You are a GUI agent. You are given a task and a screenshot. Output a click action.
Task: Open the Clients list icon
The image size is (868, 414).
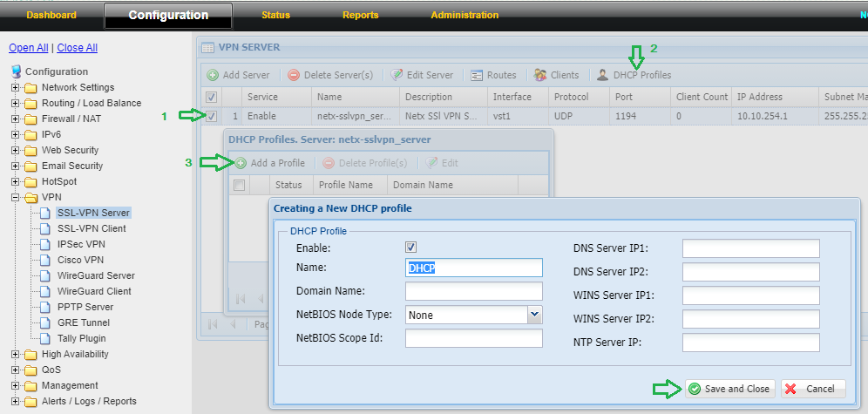coord(540,75)
